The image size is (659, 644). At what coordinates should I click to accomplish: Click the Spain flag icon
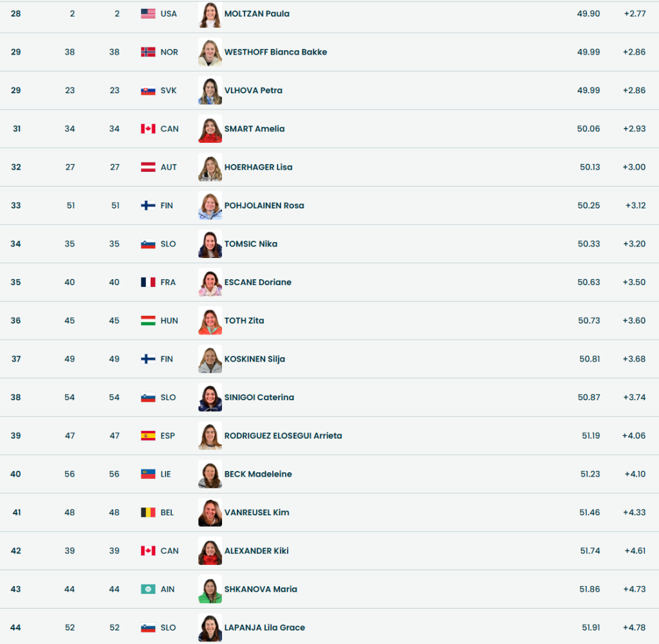pos(148,436)
